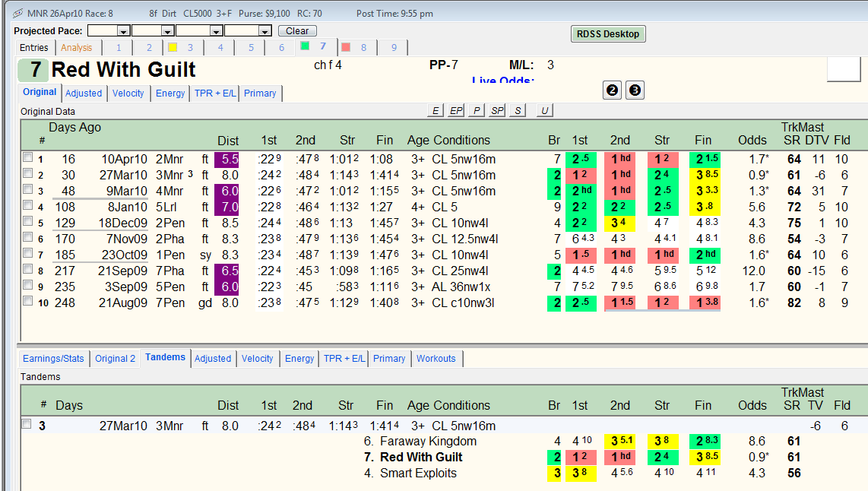The image size is (868, 491).
Task: Open the upper TPR + E/L tab
Action: point(215,93)
